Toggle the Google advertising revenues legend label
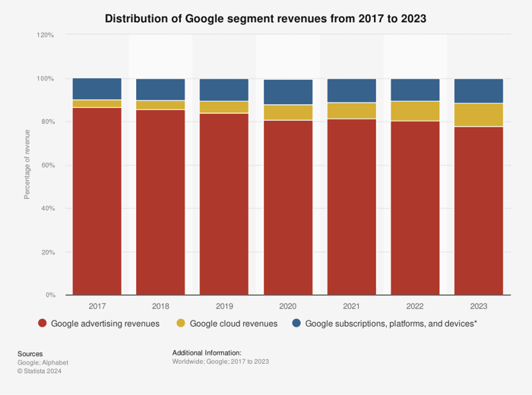This screenshot has width=532, height=395. click(105, 324)
